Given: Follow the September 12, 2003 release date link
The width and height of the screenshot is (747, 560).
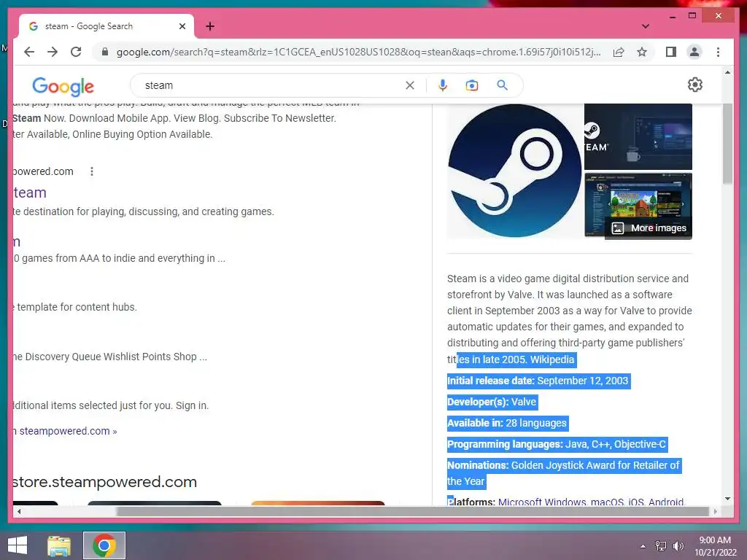Looking at the screenshot, I should tap(583, 381).
